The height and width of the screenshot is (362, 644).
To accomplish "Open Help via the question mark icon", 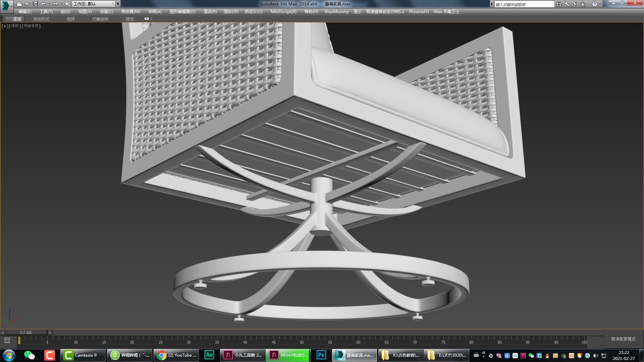I will tap(594, 4).
